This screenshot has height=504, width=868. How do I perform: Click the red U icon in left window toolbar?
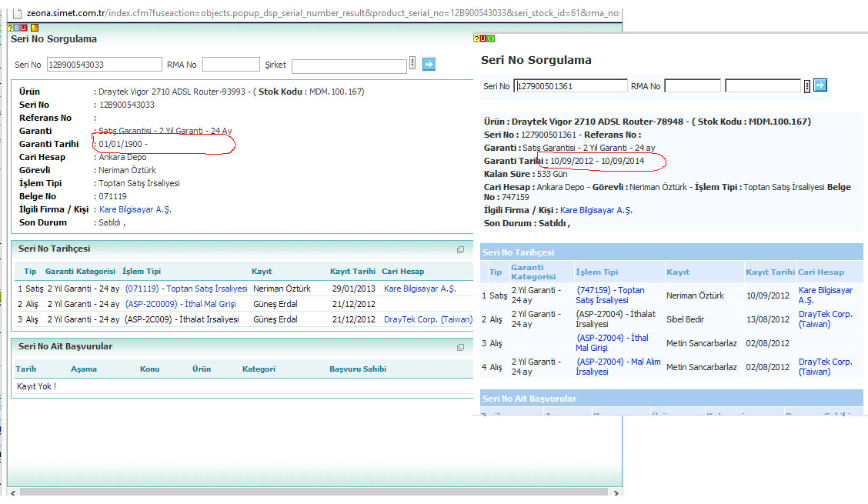(25, 28)
